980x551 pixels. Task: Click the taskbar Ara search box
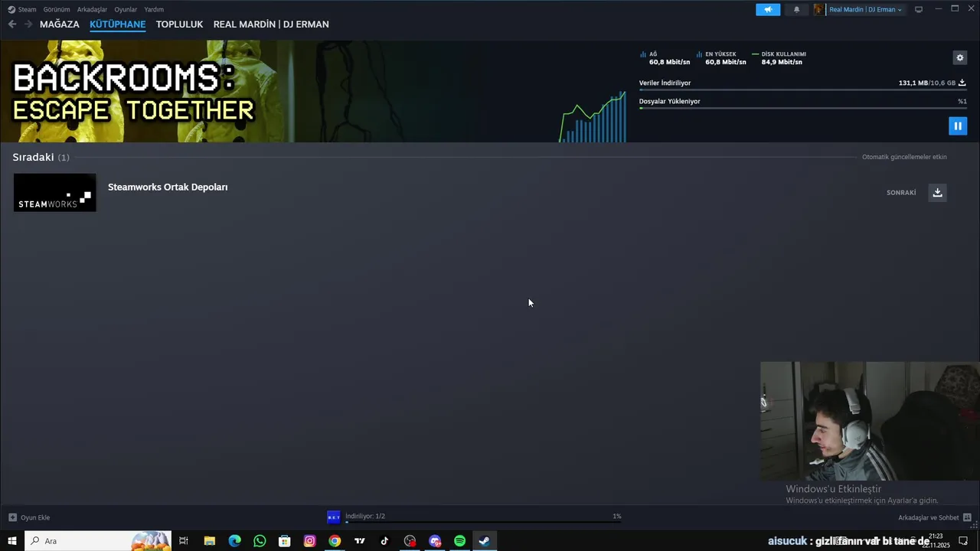point(98,541)
